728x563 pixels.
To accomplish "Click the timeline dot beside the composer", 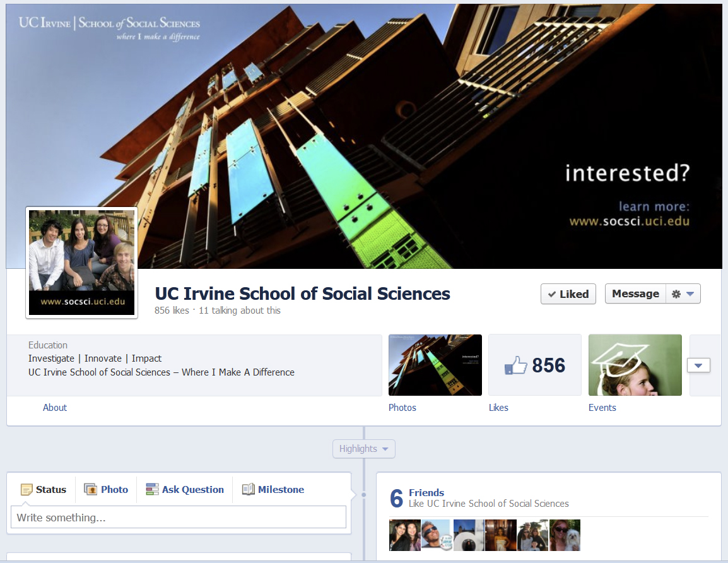I will coord(363,495).
